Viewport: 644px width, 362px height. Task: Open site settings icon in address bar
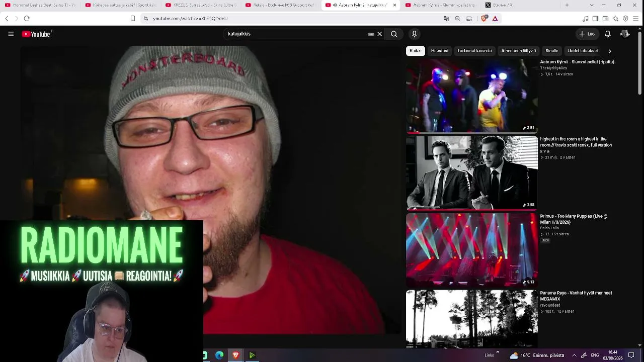click(146, 19)
